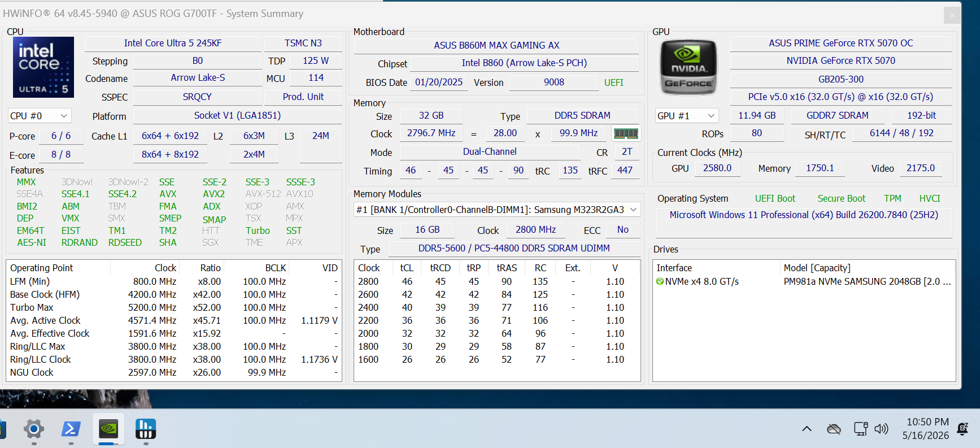Select the Socket V1 (LGA1851) field

click(237, 116)
